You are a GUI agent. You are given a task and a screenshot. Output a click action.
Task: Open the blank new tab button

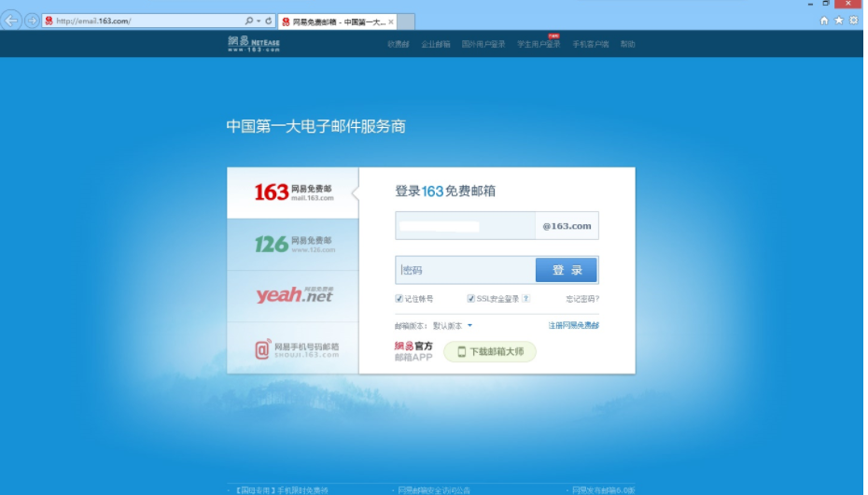coord(406,21)
